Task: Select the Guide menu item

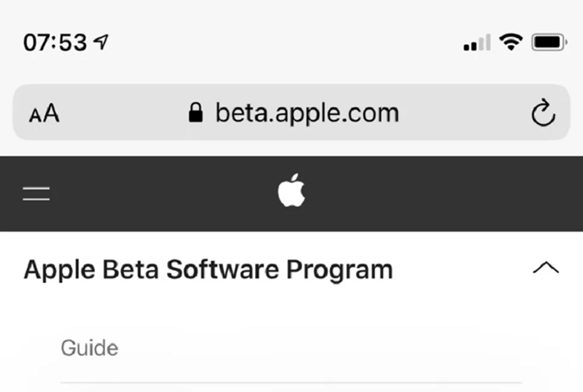Action: pos(90,348)
